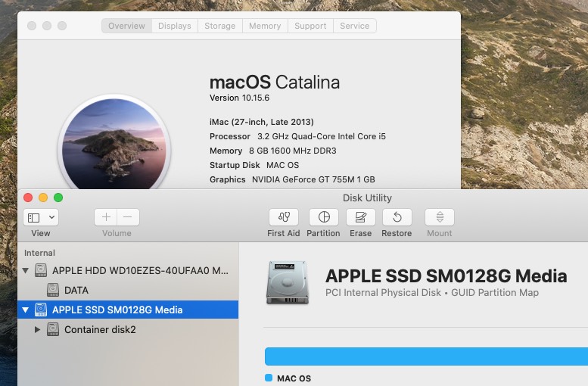Select APPLE SSD SM0128G Media in sidebar

128,310
